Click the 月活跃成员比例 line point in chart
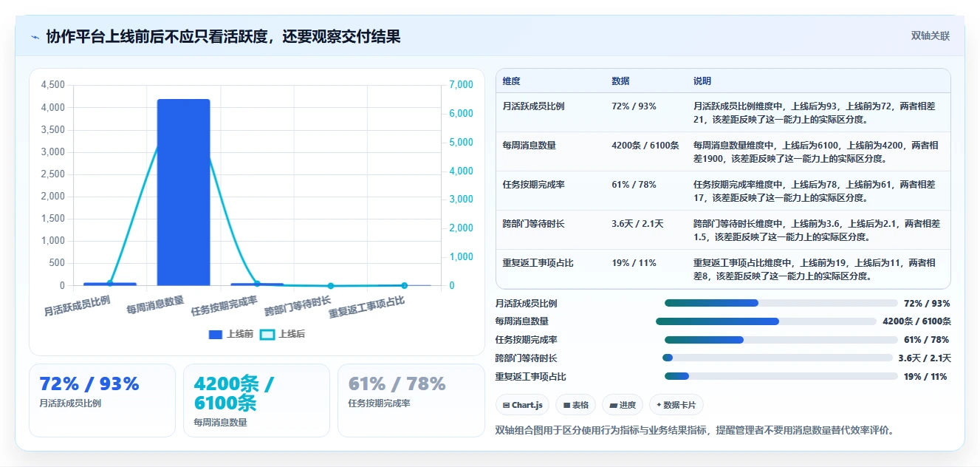The image size is (980, 467). pyautogui.click(x=110, y=283)
